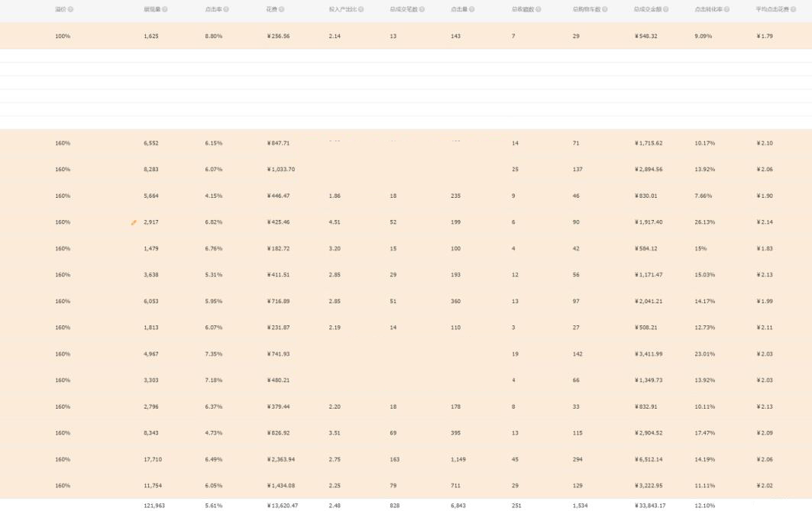
Task: Click the cost value ¥847.71
Action: [279, 144]
